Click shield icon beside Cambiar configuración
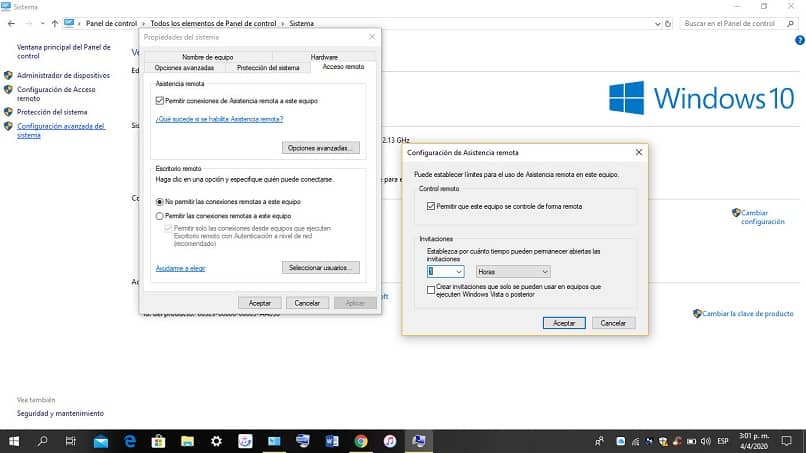806x453 pixels. (x=736, y=212)
